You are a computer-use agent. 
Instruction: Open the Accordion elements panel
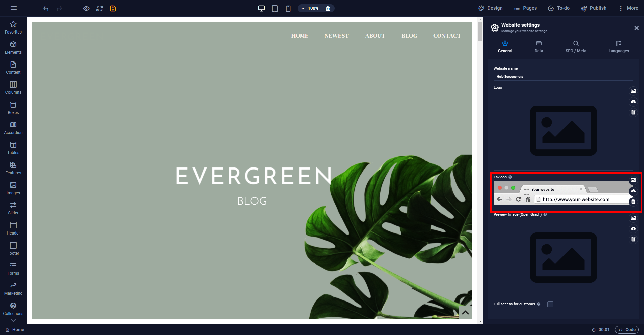click(13, 128)
